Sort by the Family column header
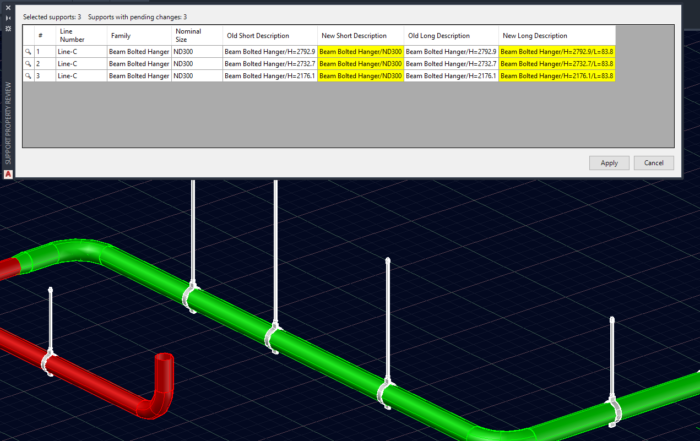Screen dimensions: 700x441 [139, 36]
